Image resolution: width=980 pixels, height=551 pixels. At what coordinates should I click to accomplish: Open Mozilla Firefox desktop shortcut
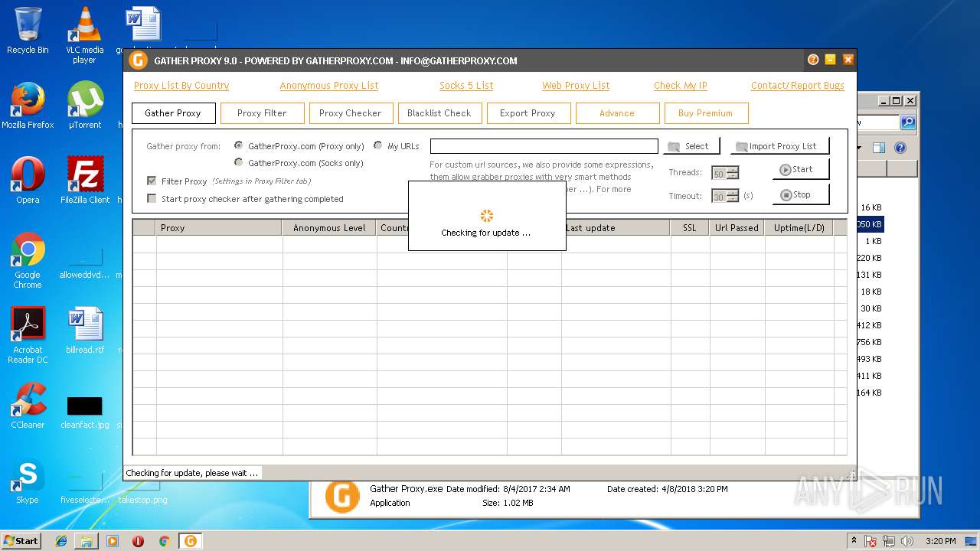pyautogui.click(x=28, y=106)
